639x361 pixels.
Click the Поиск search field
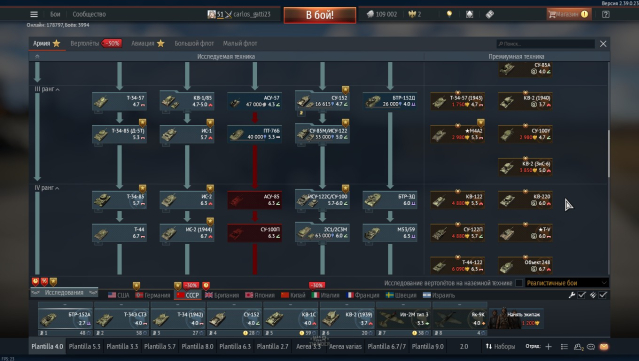[x=545, y=44]
